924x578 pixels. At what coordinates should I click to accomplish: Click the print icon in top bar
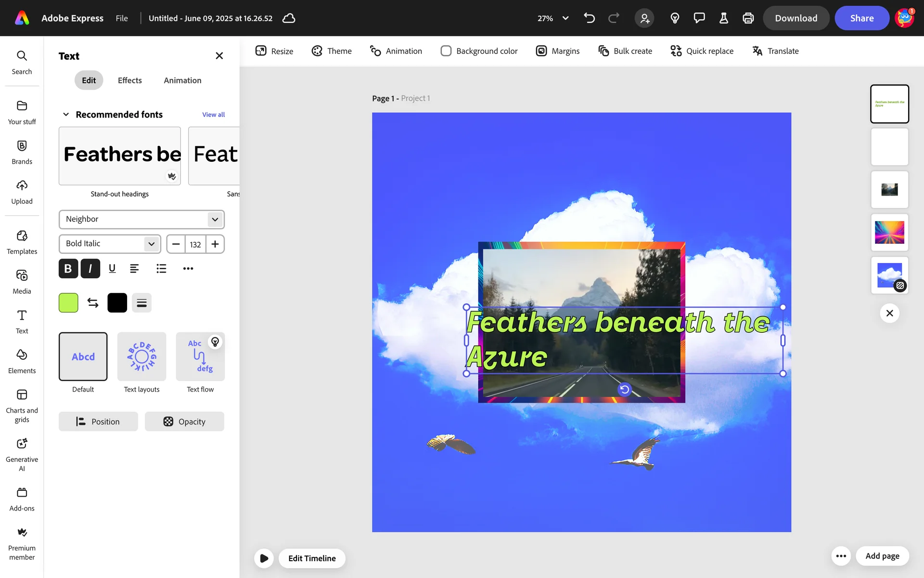748,18
